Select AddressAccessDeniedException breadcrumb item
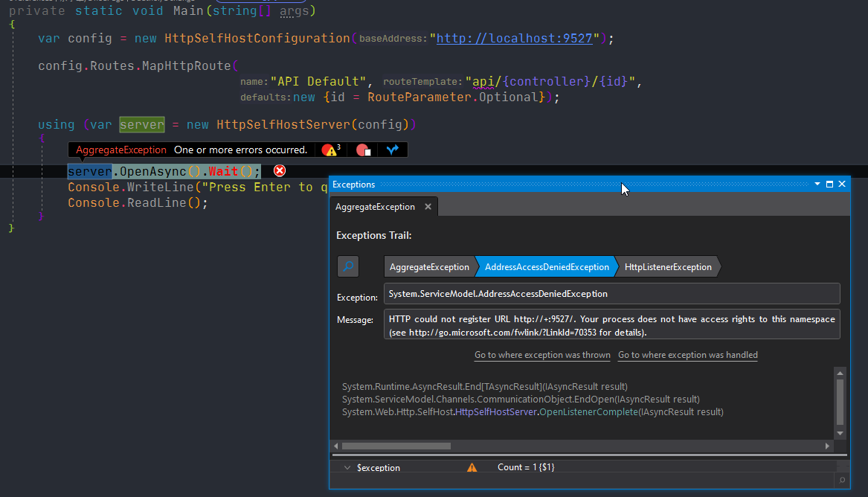The height and width of the screenshot is (497, 868). pyautogui.click(x=546, y=266)
